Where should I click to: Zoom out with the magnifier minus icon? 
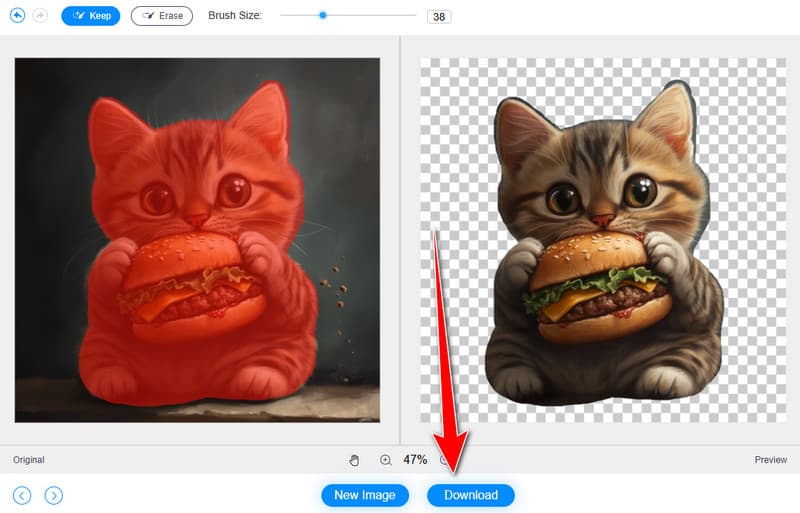click(445, 460)
